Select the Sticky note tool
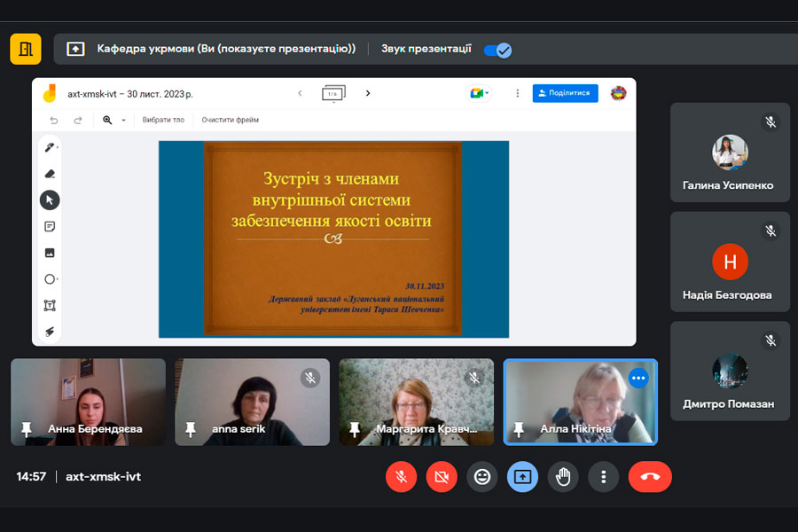 tap(50, 227)
